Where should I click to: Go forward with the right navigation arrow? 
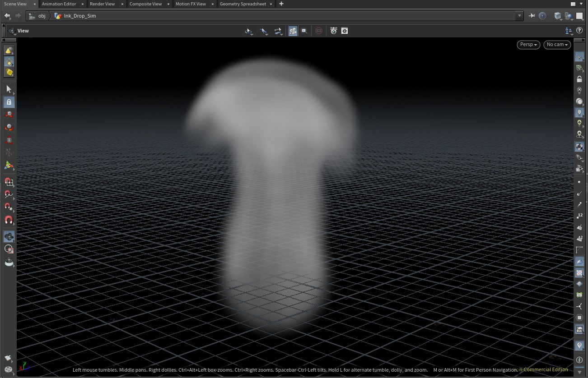point(18,16)
